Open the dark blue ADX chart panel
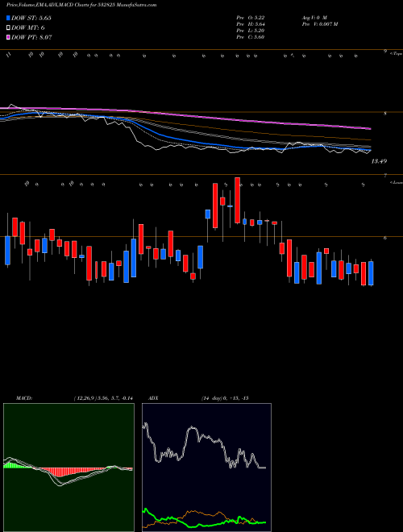 click(x=206, y=468)
